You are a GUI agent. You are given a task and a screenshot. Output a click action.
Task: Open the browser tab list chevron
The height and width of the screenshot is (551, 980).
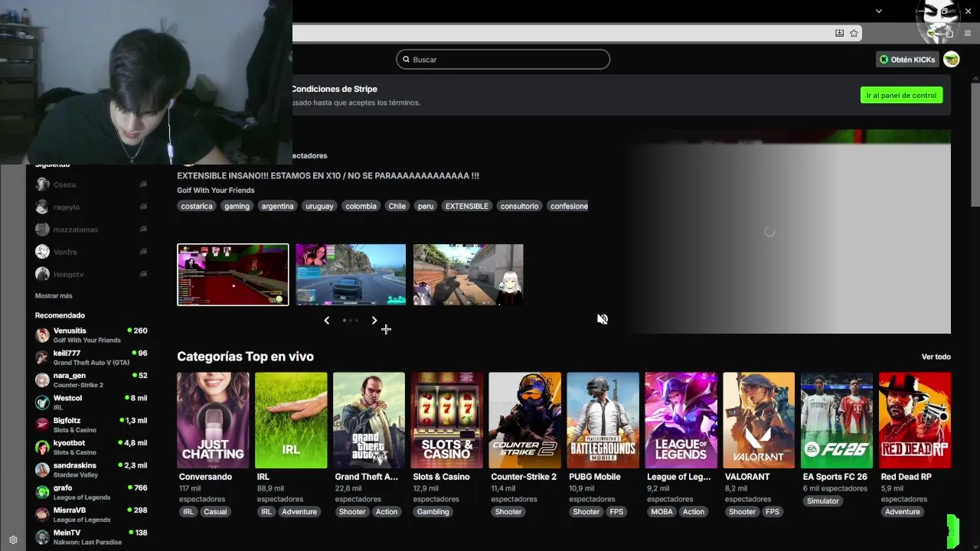[879, 11]
